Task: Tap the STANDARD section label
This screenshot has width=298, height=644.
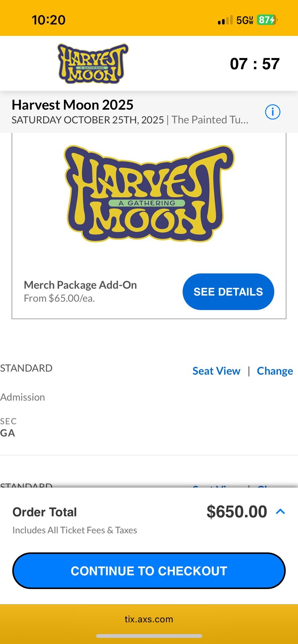Action: point(26,368)
